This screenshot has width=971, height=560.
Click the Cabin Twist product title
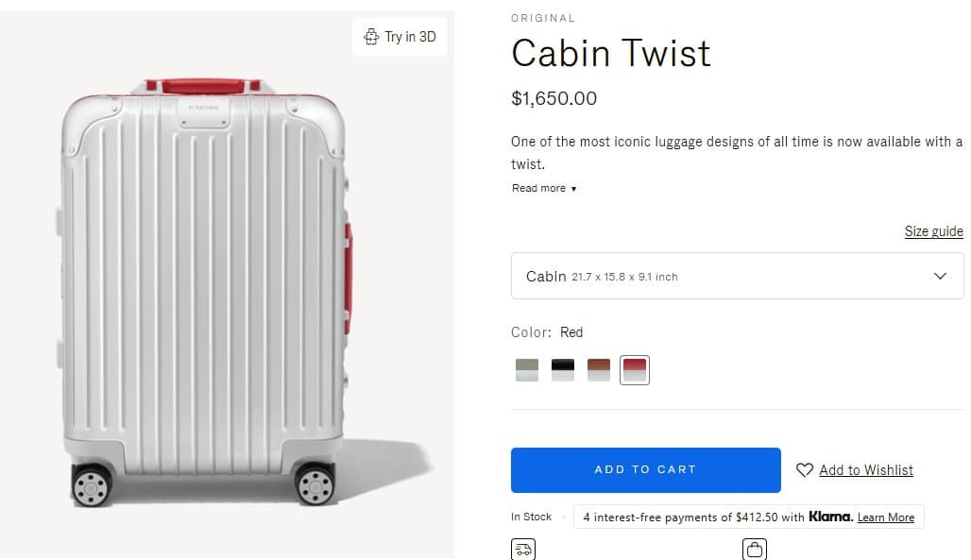610,53
